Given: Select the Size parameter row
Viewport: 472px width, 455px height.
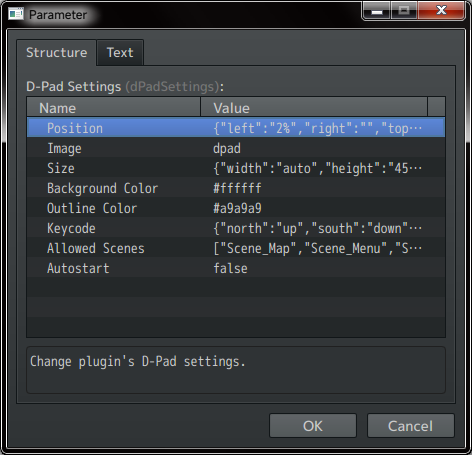Looking at the screenshot, I should pyautogui.click(x=236, y=167).
